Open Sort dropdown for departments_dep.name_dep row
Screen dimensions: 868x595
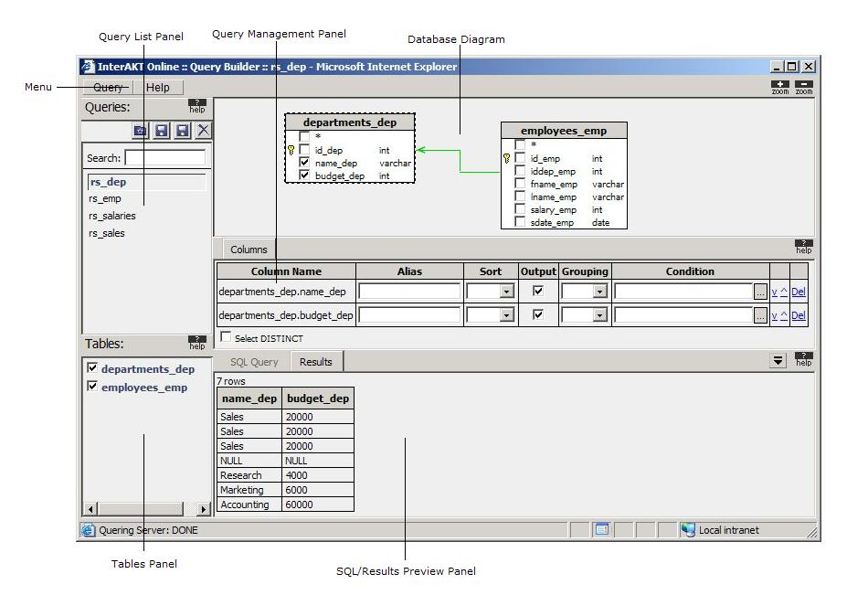pos(506,292)
